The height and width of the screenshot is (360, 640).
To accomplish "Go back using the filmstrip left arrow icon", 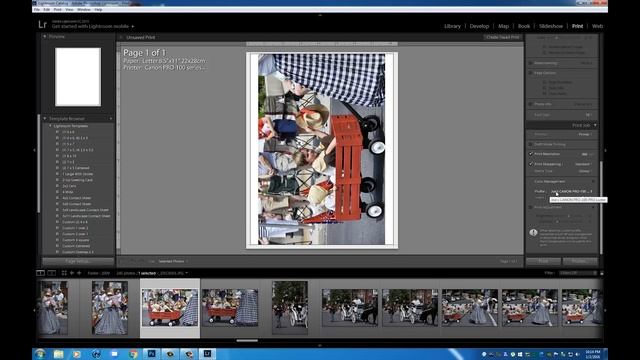I will coord(72,273).
